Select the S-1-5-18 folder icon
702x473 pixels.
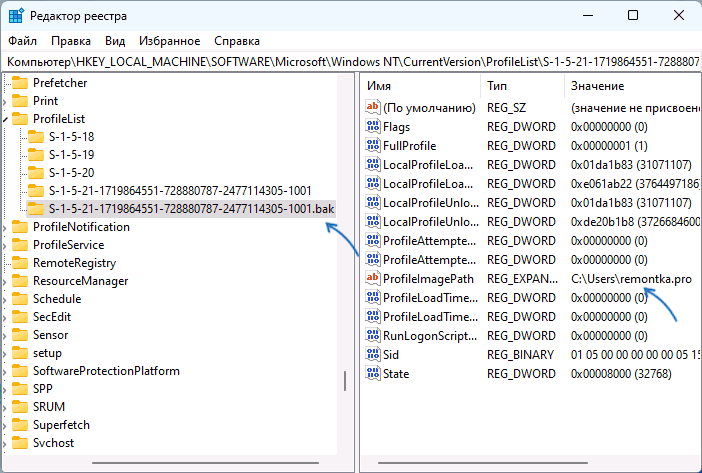(x=36, y=136)
